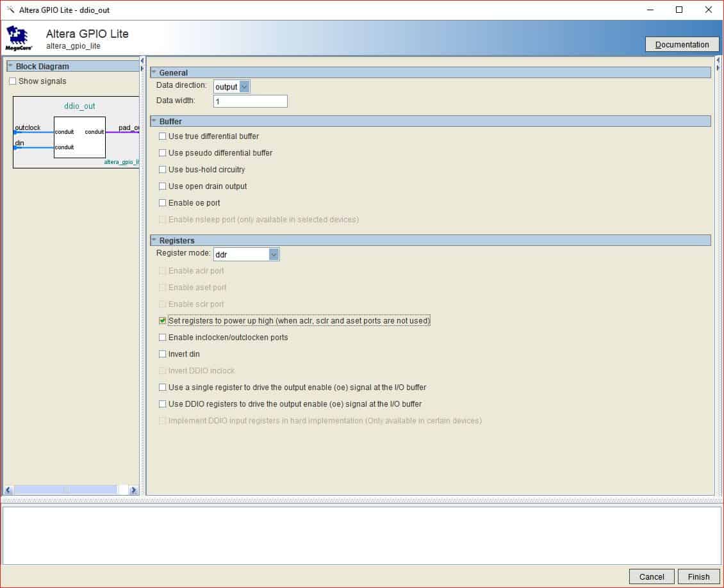Screen dimensions: 724x588
Task: Open the Register mode dropdown
Action: (x=274, y=254)
